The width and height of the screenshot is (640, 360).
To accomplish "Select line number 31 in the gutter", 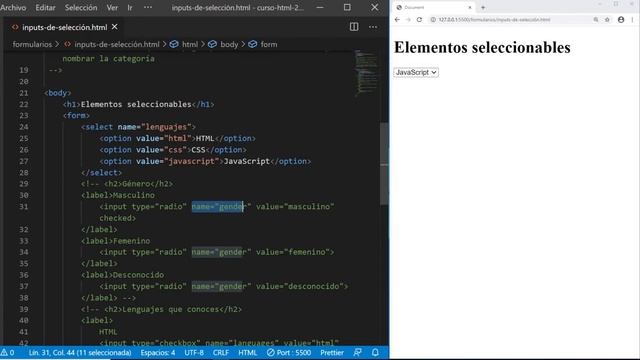I will (x=24, y=207).
